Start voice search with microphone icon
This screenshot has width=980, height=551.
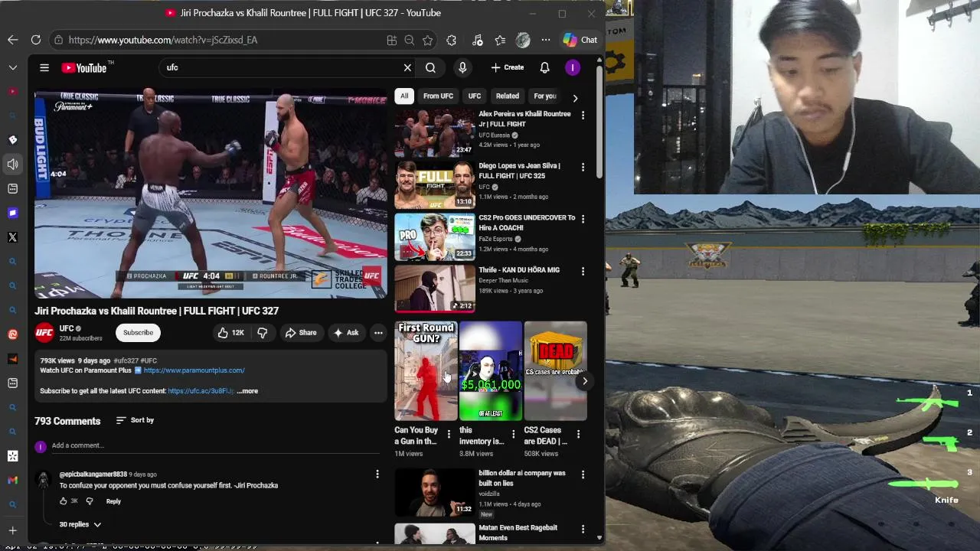click(462, 67)
